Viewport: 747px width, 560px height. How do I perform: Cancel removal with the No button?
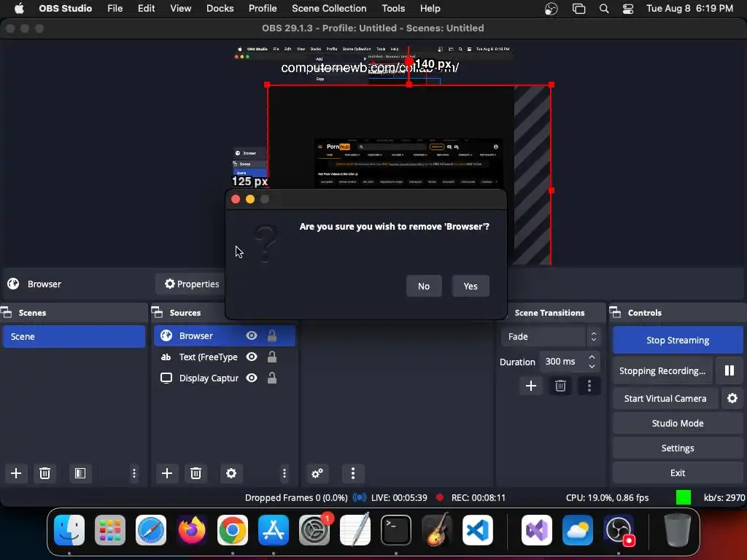tap(424, 286)
